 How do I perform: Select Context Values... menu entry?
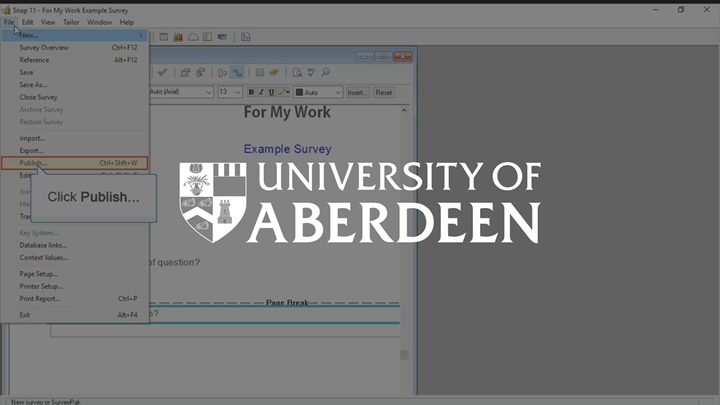74,257
